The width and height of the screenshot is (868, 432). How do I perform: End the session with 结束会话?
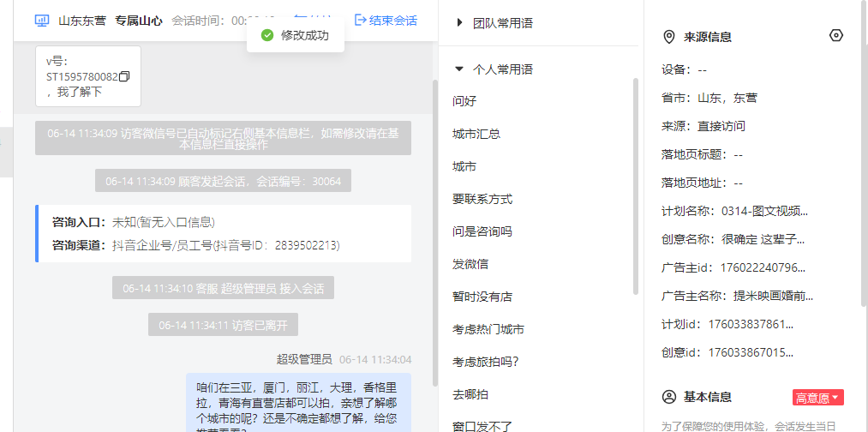pyautogui.click(x=386, y=21)
